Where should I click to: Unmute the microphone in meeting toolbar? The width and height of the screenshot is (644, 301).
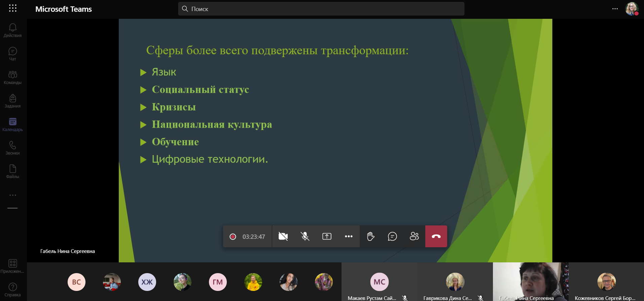click(x=305, y=236)
